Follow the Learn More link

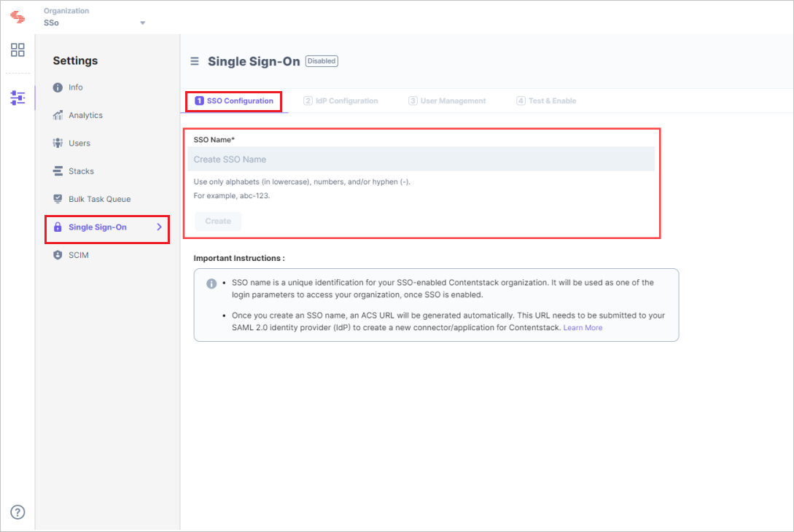coord(583,327)
